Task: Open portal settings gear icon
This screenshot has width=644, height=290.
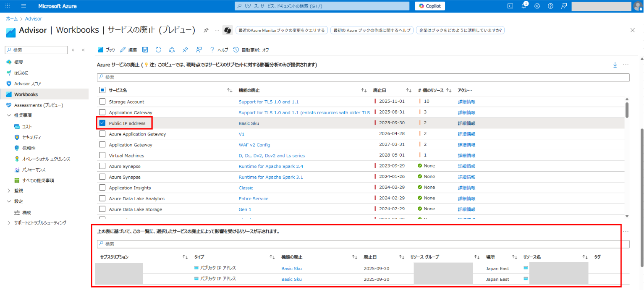Action: coord(537,6)
